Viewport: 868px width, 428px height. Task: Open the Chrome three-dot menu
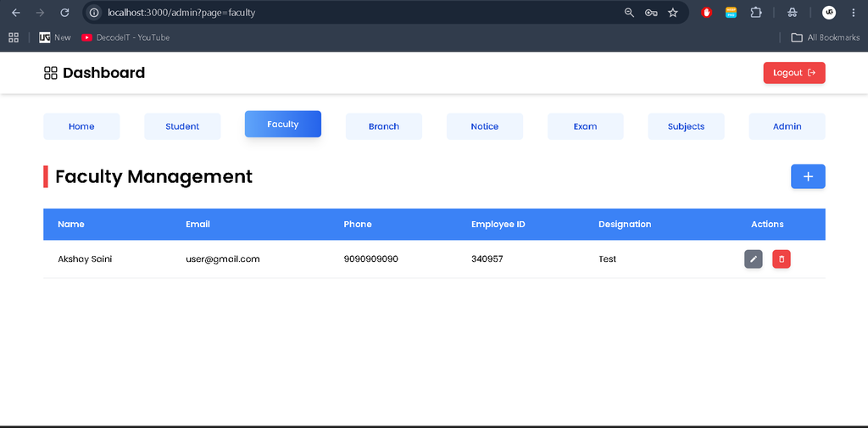point(853,12)
